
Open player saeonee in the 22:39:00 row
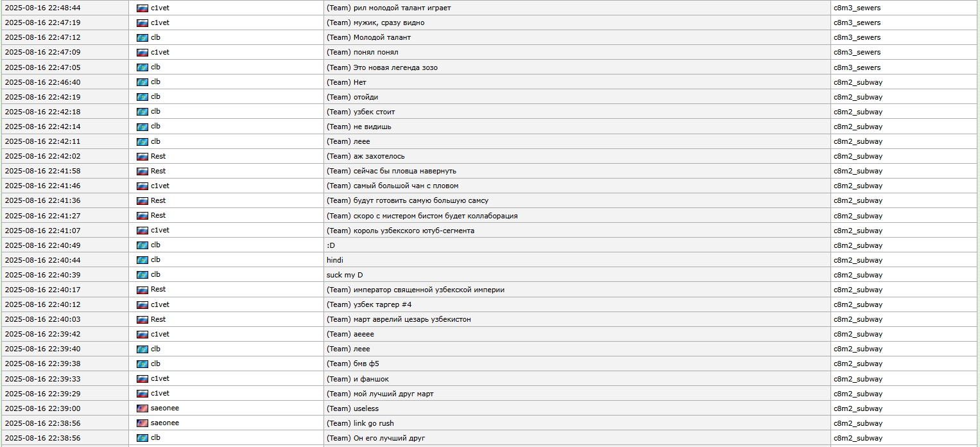165,408
